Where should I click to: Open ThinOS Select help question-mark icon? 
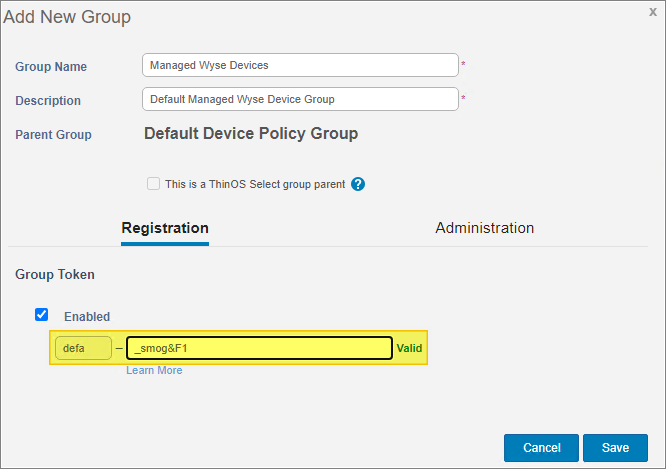pyautogui.click(x=358, y=184)
